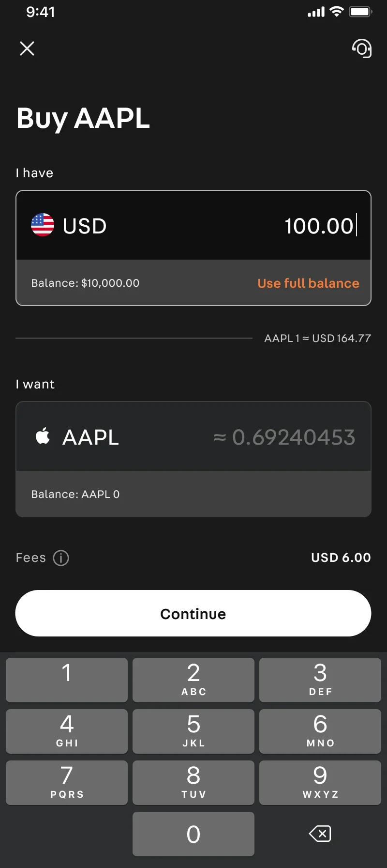Tap the Apple logo icon
This screenshot has height=868, width=387.
[x=43, y=436]
